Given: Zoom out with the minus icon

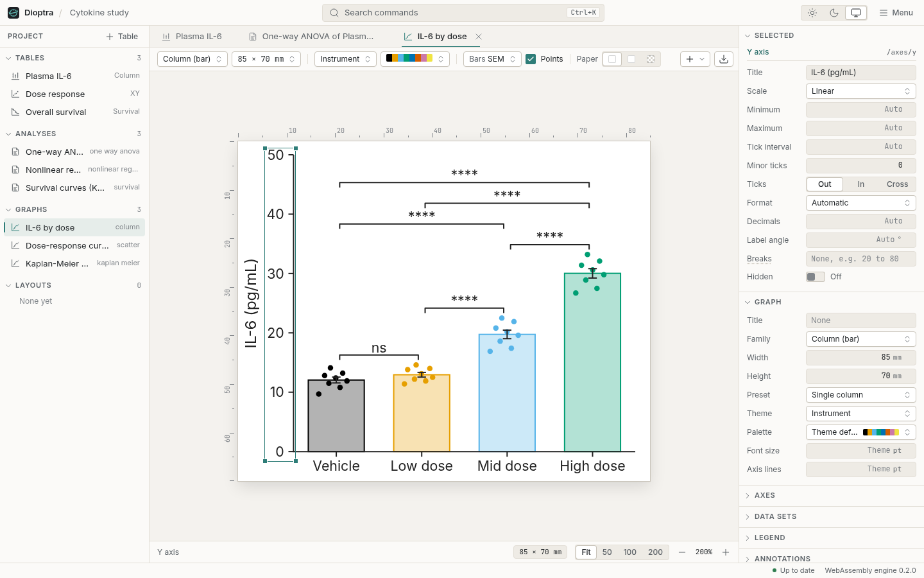Looking at the screenshot, I should (682, 552).
